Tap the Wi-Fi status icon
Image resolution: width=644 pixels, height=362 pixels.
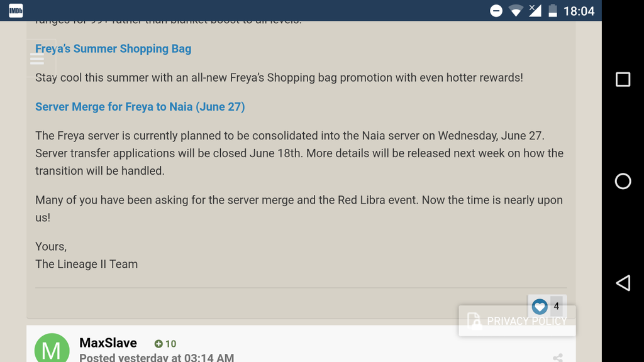pyautogui.click(x=516, y=11)
